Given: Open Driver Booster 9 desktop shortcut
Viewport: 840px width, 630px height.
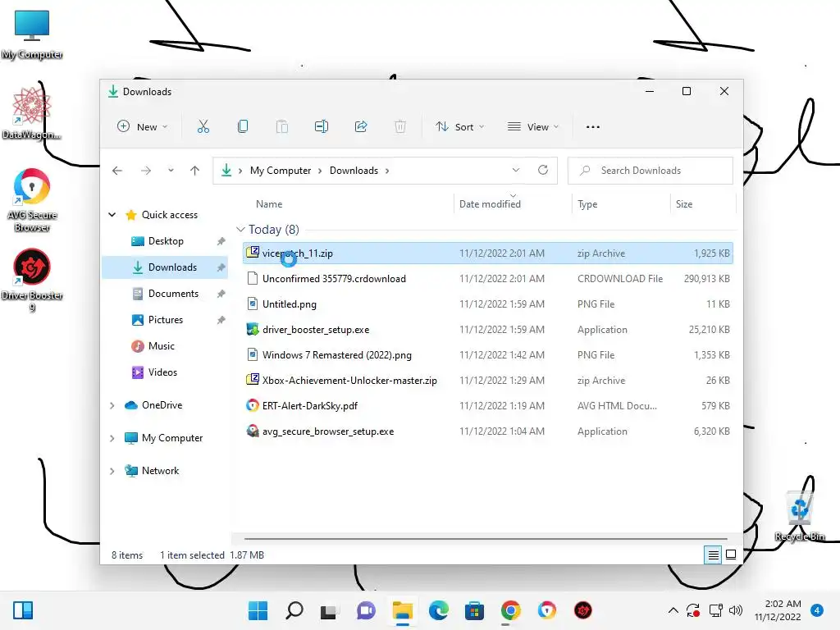Looking at the screenshot, I should click(x=32, y=281).
